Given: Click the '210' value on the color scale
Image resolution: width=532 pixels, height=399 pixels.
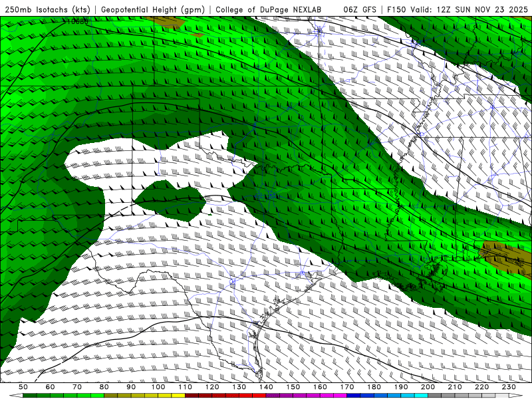Looking at the screenshot, I should tap(455, 387).
